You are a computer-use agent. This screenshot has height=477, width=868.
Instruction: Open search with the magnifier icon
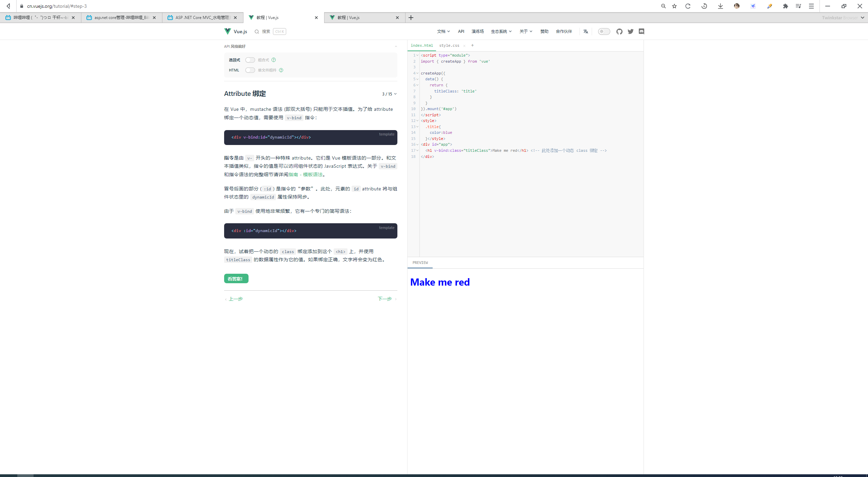click(x=257, y=32)
